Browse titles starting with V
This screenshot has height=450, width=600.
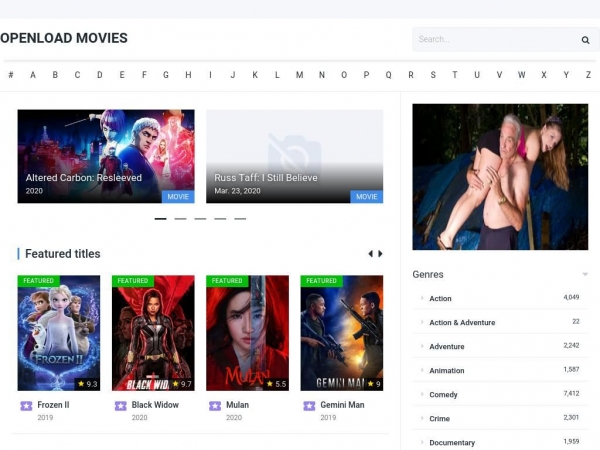pyautogui.click(x=499, y=75)
